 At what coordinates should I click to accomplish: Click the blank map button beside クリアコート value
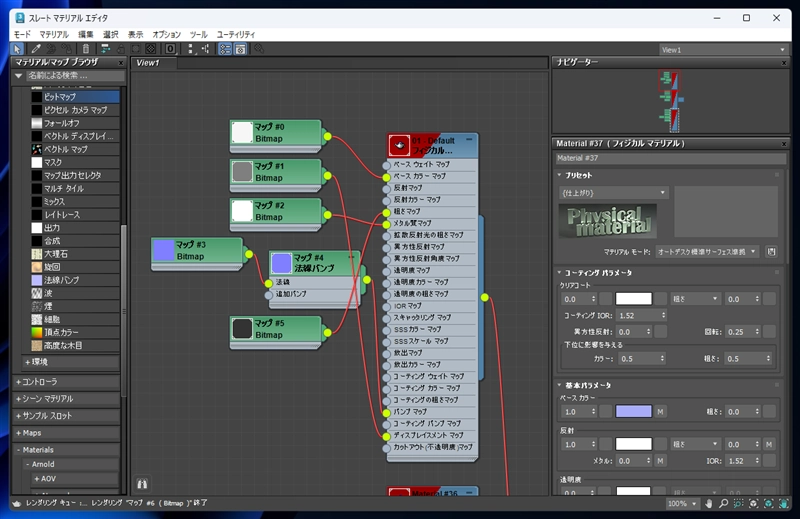[606, 299]
